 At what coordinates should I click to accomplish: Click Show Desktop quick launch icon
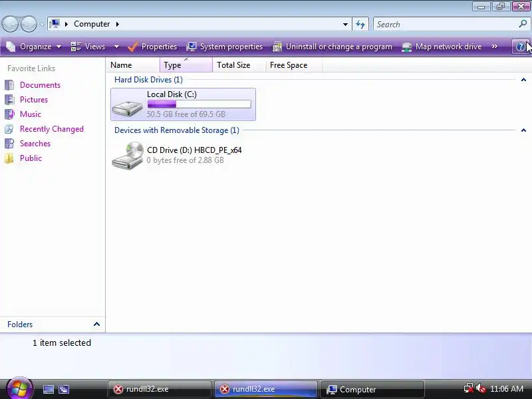point(49,389)
